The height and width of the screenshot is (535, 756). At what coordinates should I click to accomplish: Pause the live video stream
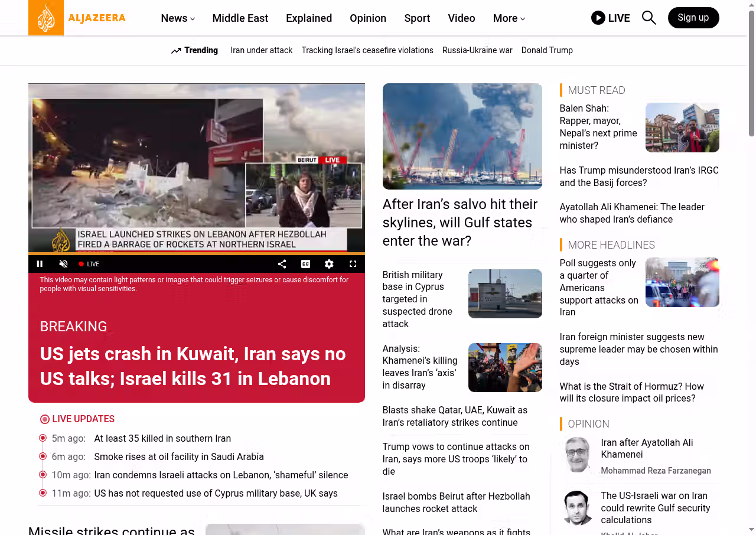(40, 264)
